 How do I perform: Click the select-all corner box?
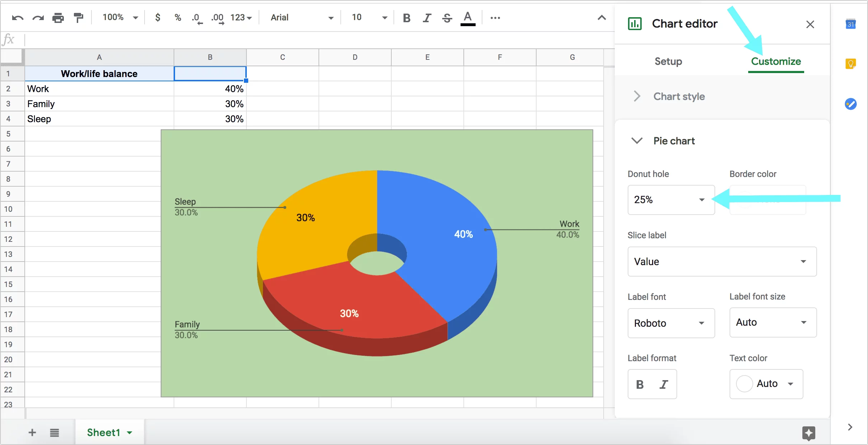tap(13, 57)
